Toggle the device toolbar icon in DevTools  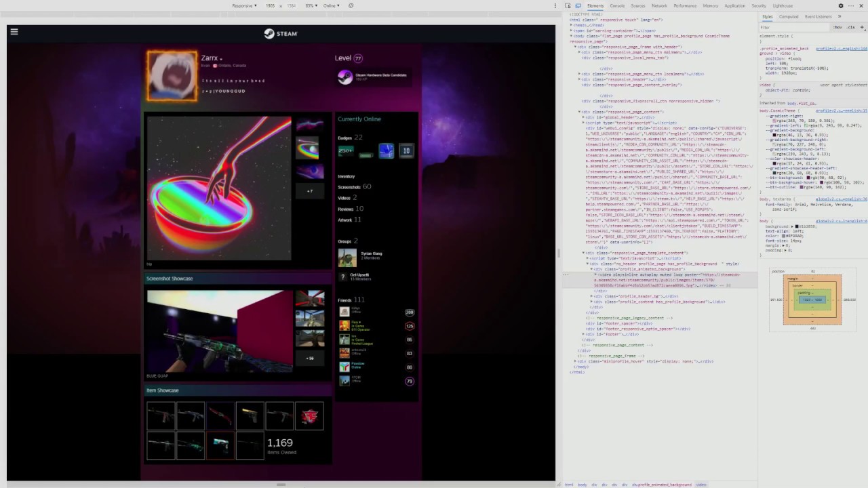578,5
